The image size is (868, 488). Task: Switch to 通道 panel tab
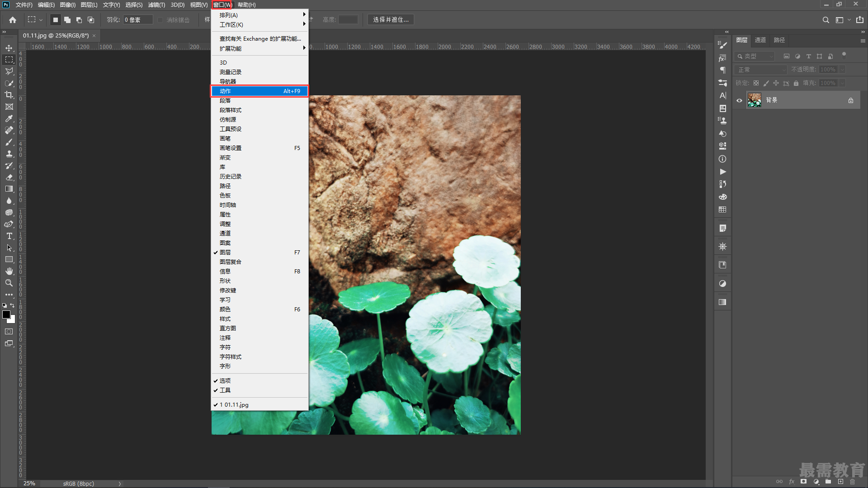point(760,40)
